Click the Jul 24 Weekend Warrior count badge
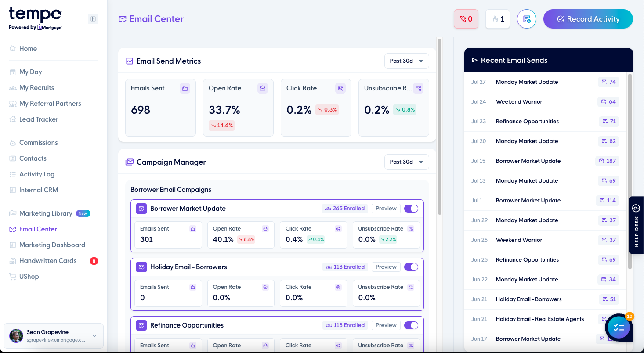644x353 pixels. pyautogui.click(x=609, y=102)
